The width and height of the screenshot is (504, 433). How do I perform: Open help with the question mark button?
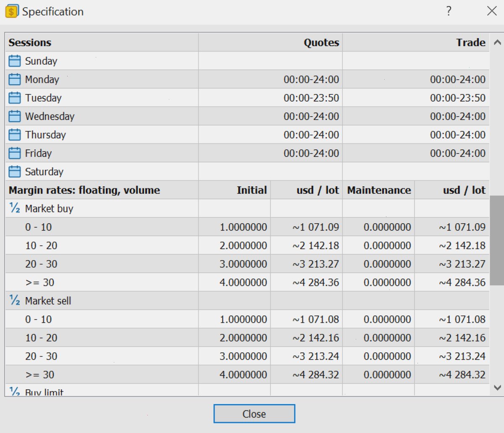[449, 11]
